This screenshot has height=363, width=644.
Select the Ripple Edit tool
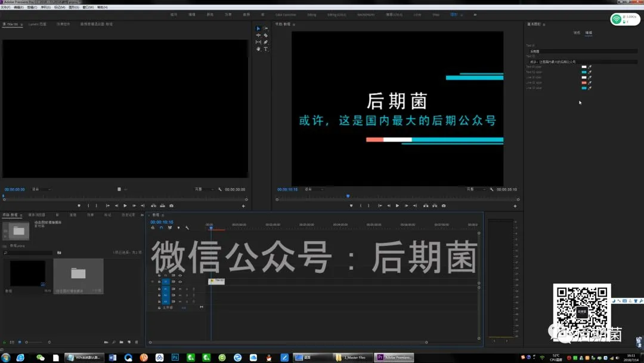[258, 35]
